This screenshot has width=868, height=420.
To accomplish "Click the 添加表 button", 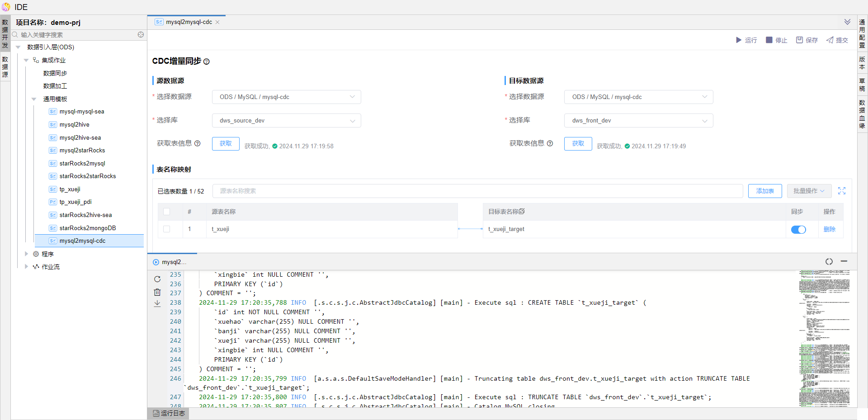I will pos(765,191).
